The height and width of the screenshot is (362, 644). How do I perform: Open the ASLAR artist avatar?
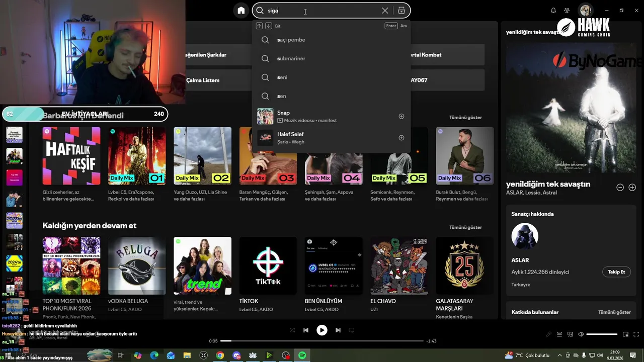click(x=525, y=236)
